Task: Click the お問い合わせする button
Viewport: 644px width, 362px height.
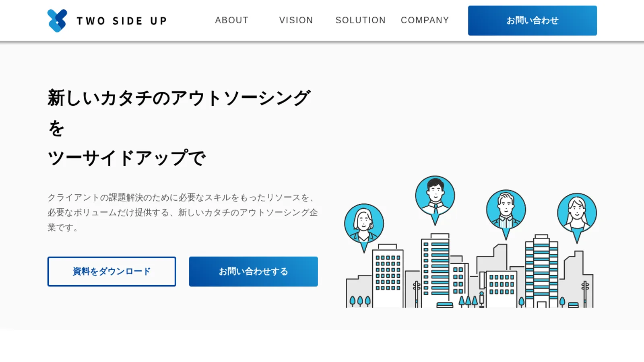Action: click(x=253, y=271)
